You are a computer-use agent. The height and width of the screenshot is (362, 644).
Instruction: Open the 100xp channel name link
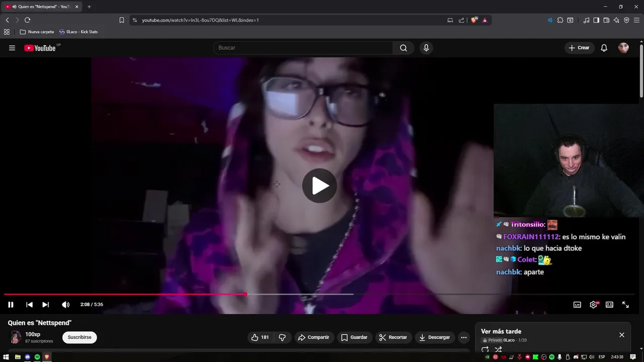33,334
